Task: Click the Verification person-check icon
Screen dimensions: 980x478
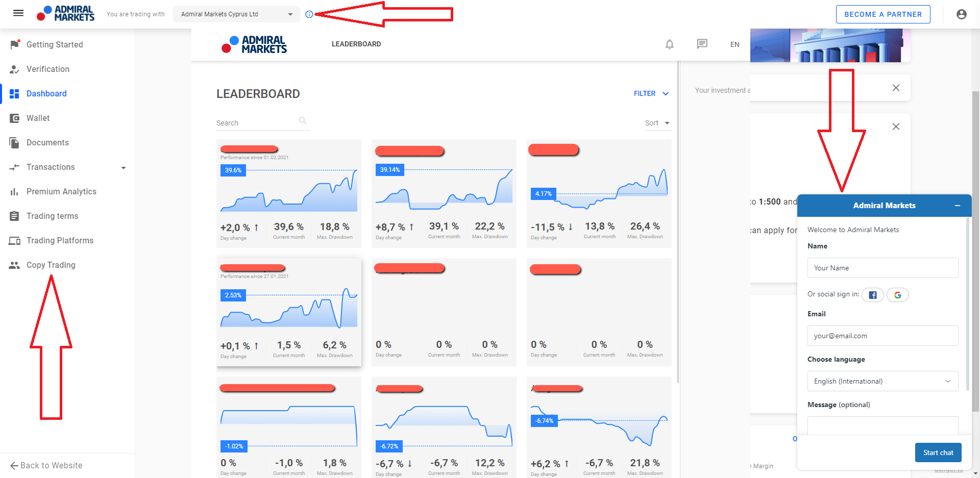Action: [15, 69]
